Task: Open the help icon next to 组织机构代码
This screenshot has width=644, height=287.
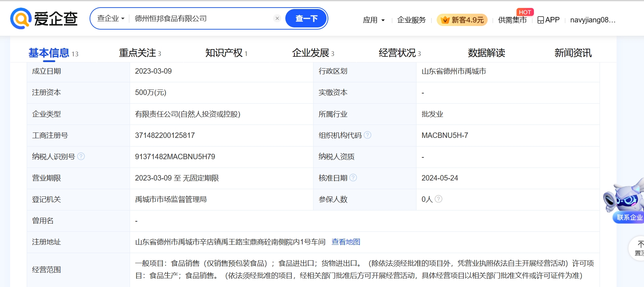Action: tap(367, 135)
